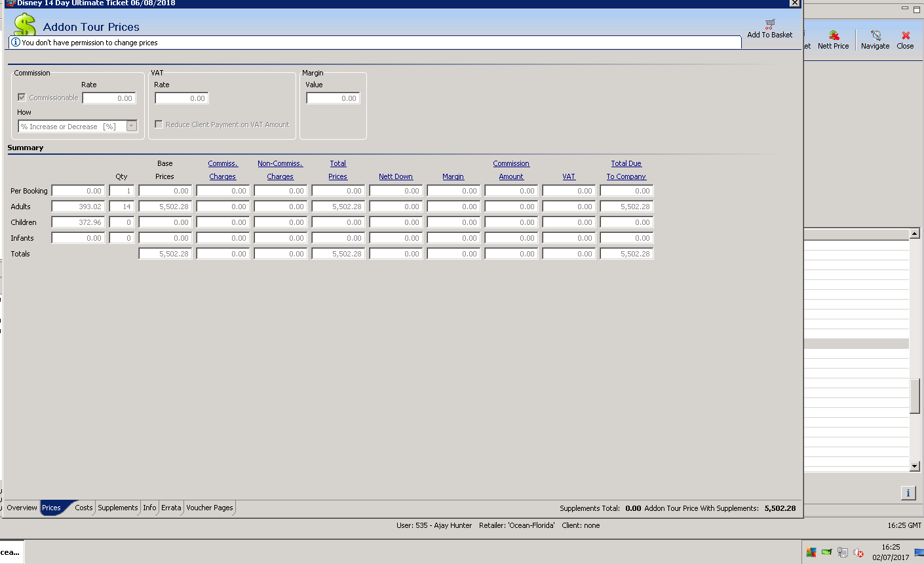Screen dimensions: 924x564
Task: Open the taskbar clock showing 02/07/2017
Action: [891, 552]
